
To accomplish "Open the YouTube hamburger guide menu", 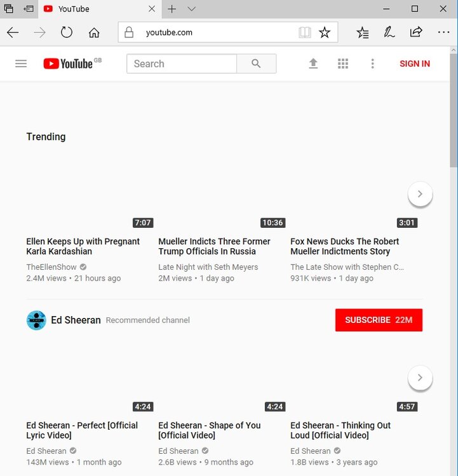I will pos(21,63).
